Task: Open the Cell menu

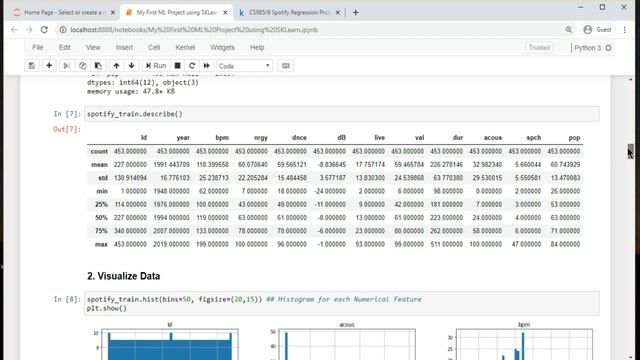Action: pyautogui.click(x=154, y=47)
